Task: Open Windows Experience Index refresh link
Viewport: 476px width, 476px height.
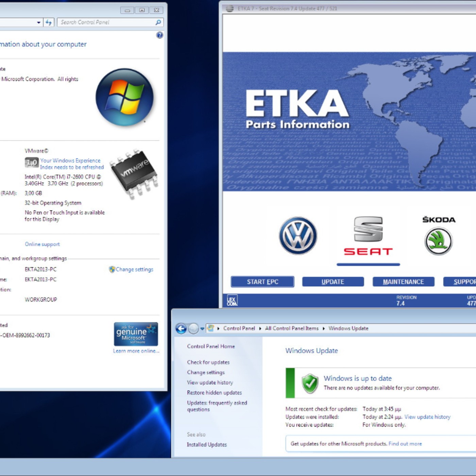Action: pyautogui.click(x=72, y=164)
